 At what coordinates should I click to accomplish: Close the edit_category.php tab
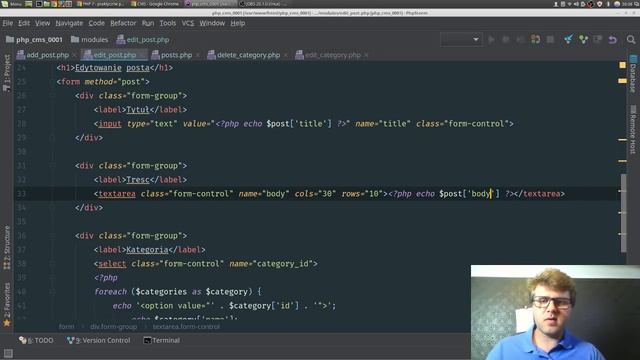(367, 55)
